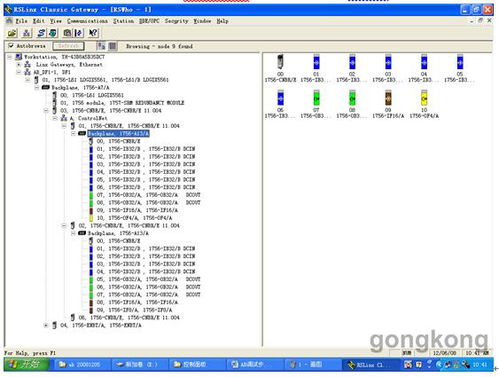Collapse the highlighted Backplane 1756-A13/A node
499x377 pixels.
point(73,134)
